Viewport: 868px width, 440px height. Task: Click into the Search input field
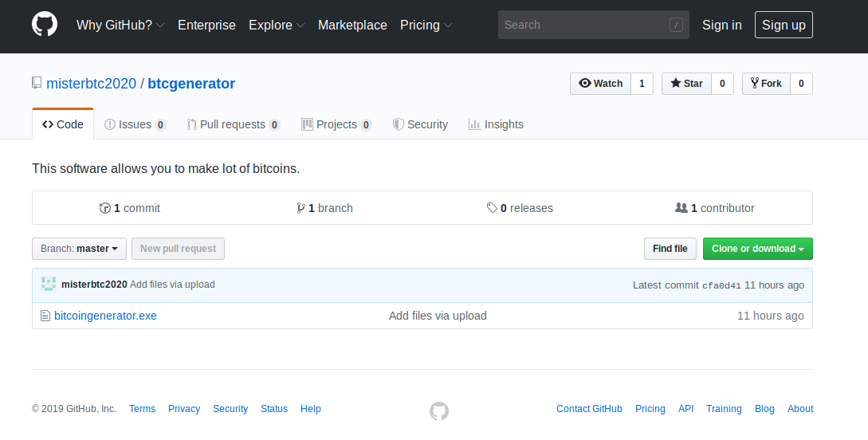pyautogui.click(x=594, y=25)
